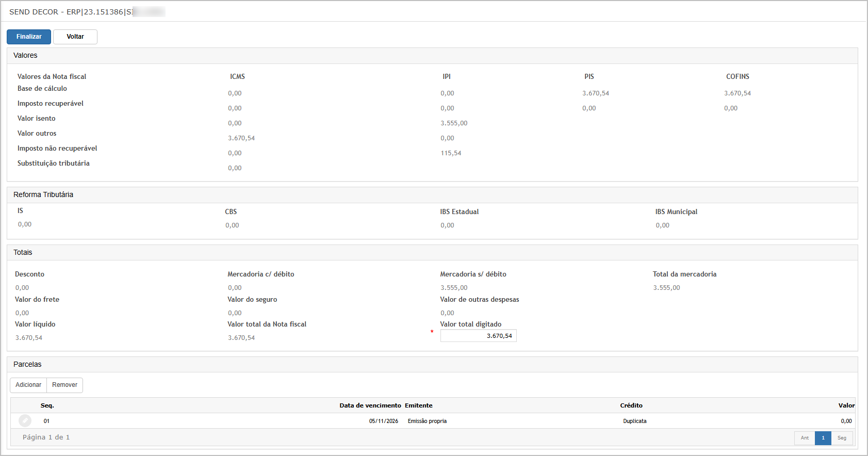Click the Emitente column header
The image size is (868, 456).
pos(419,405)
